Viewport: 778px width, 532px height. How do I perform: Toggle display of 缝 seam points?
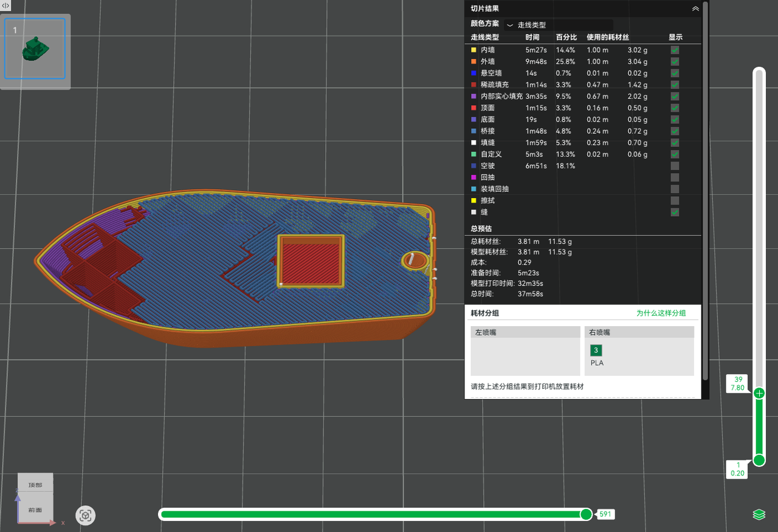point(675,212)
